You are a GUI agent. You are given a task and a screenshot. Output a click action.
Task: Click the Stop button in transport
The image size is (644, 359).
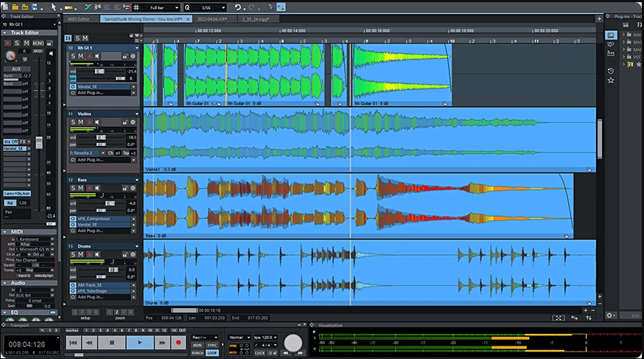click(112, 343)
